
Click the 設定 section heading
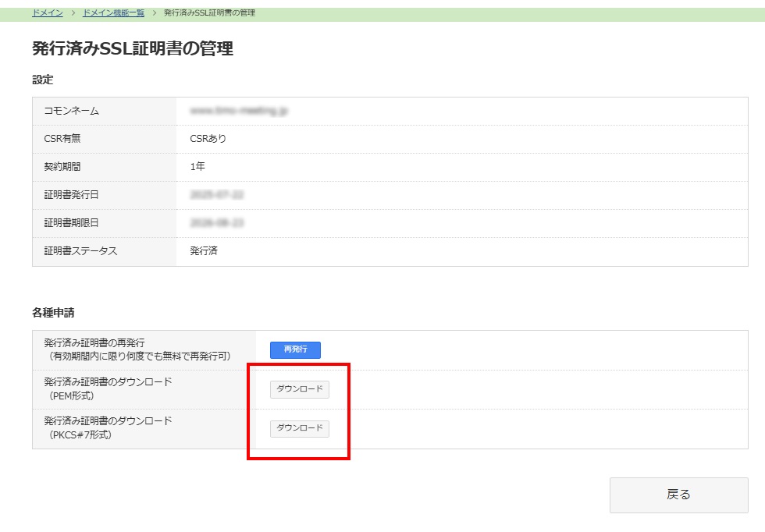[42, 80]
